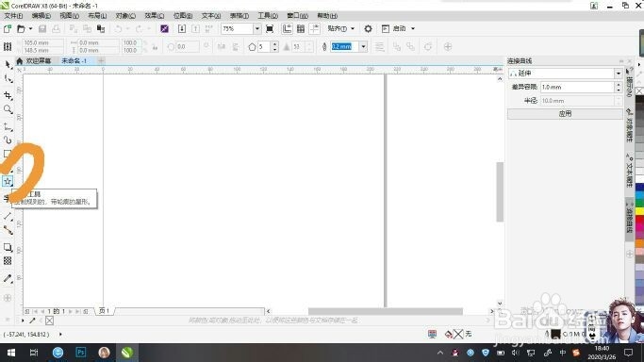Switch to the 未命名-1 document tab
Screen dimensions: 644x362
[74, 60]
